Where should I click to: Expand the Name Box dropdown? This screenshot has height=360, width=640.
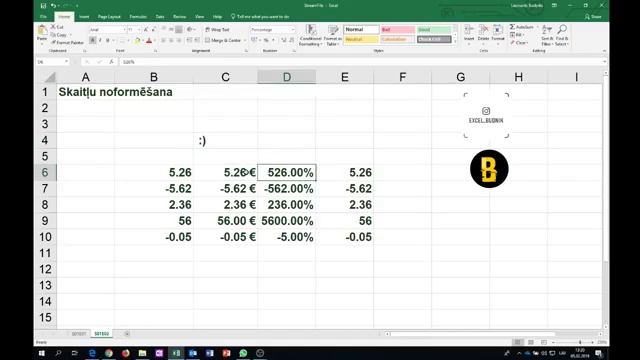pyautogui.click(x=66, y=62)
